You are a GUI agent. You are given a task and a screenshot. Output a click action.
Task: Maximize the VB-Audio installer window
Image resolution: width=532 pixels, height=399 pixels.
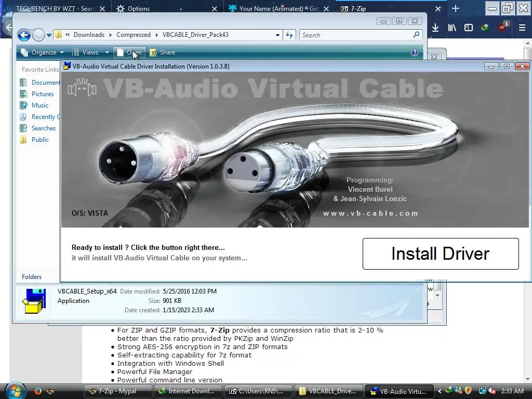(x=507, y=66)
